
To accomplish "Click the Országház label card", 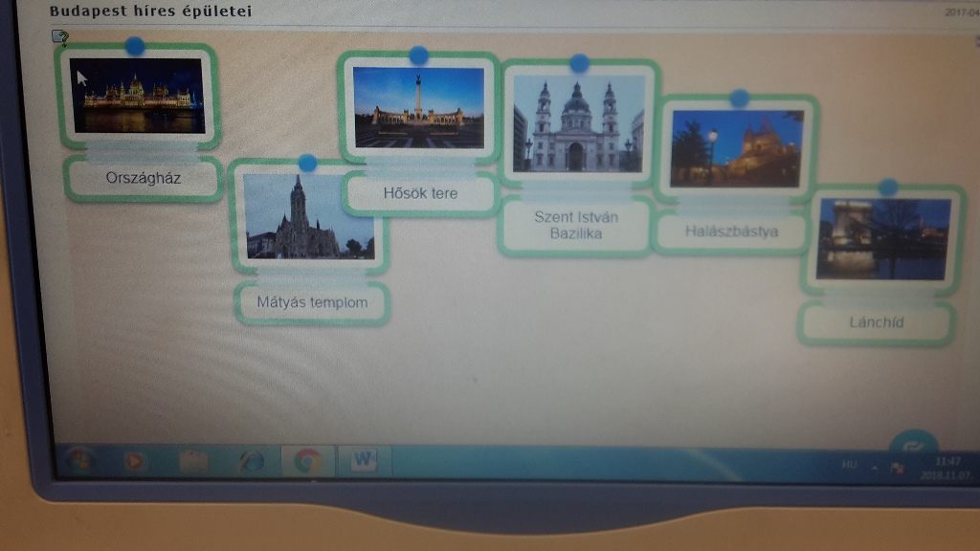I will click(143, 178).
